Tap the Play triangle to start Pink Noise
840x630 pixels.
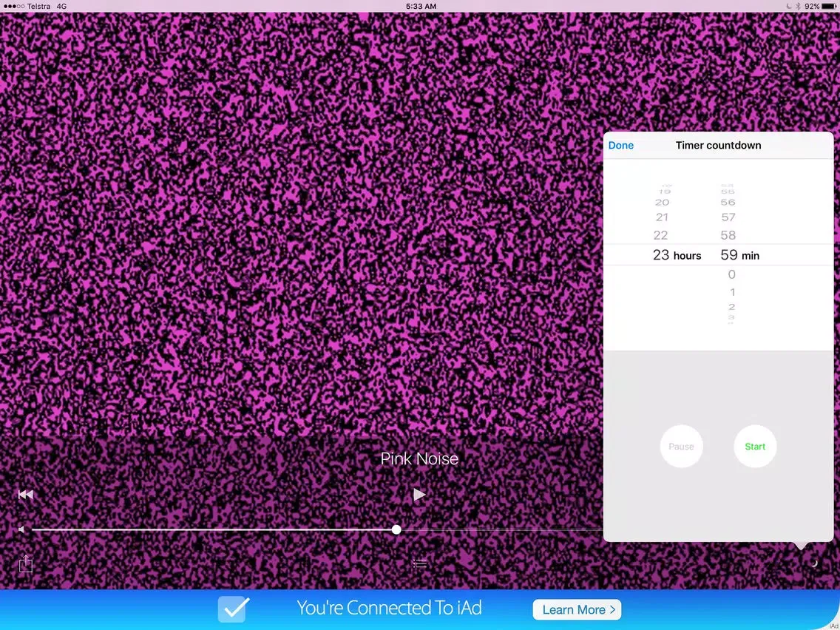[419, 494]
